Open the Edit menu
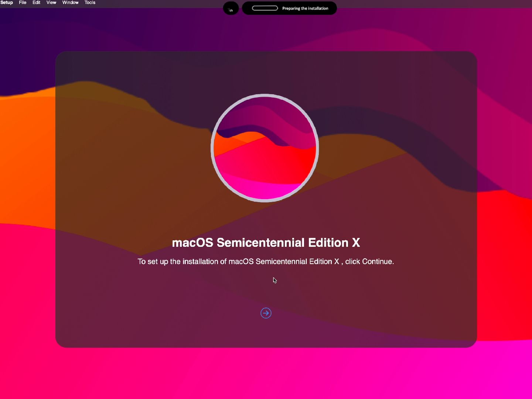The width and height of the screenshot is (532, 399). click(x=36, y=3)
